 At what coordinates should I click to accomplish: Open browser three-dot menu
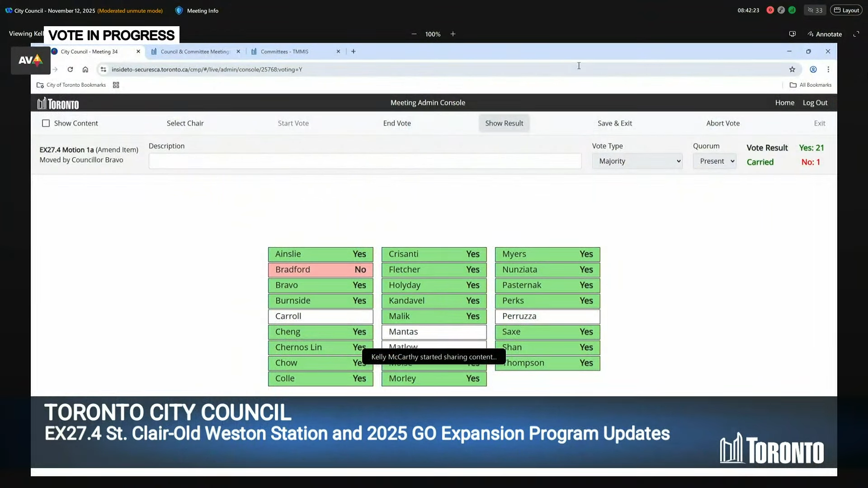828,69
